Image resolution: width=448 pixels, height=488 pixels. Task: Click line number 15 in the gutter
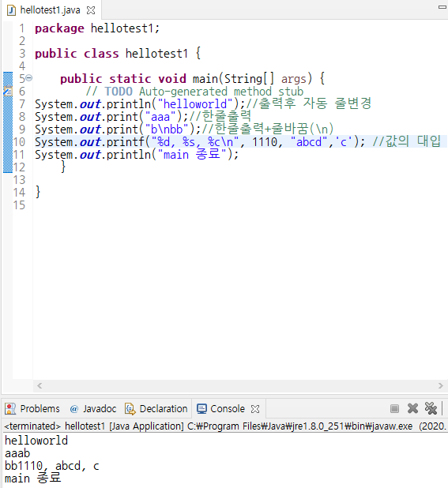click(19, 205)
